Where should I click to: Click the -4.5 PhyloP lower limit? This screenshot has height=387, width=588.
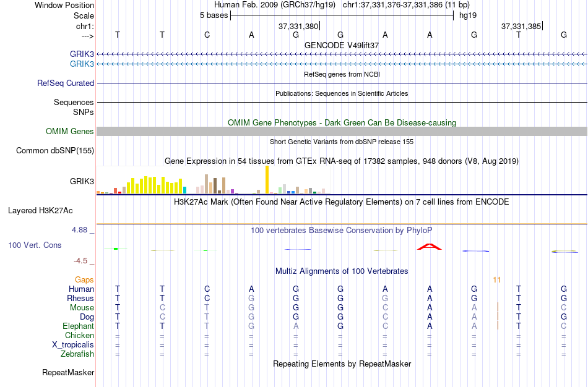tap(80, 261)
